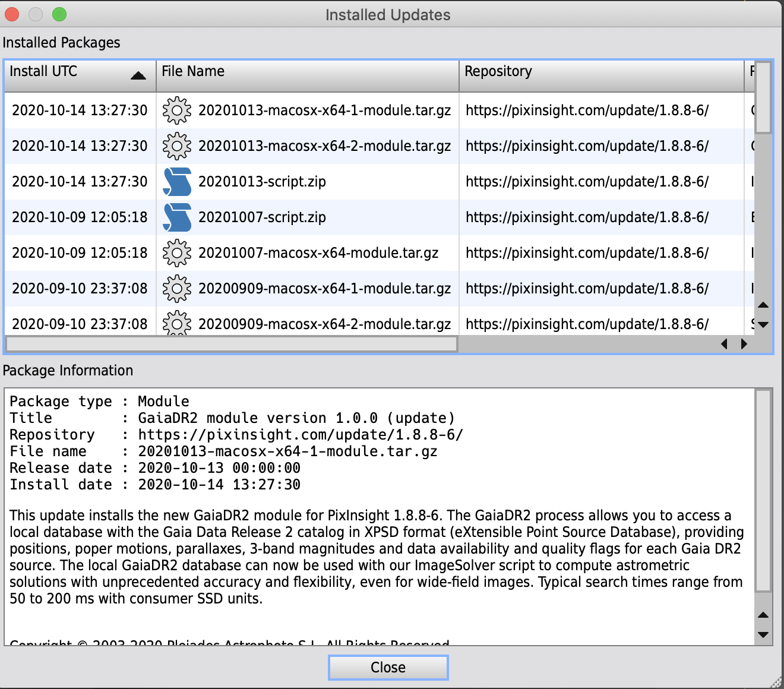Screen dimensions: 784x689
Task: Click install time of 20201007-script.zip row
Action: [80, 217]
